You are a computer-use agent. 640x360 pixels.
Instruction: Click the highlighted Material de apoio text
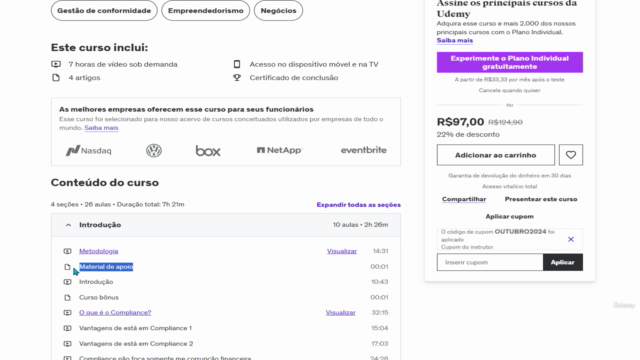pos(106,267)
